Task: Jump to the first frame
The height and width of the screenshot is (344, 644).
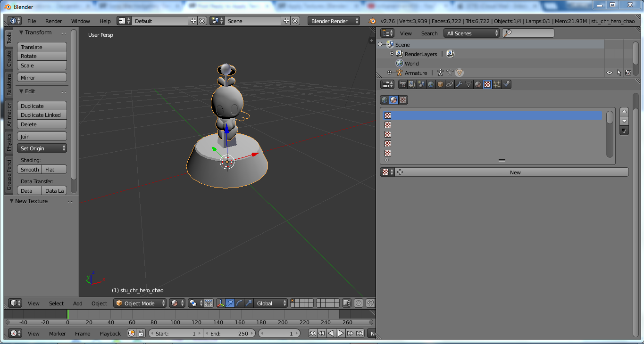Action: point(312,333)
